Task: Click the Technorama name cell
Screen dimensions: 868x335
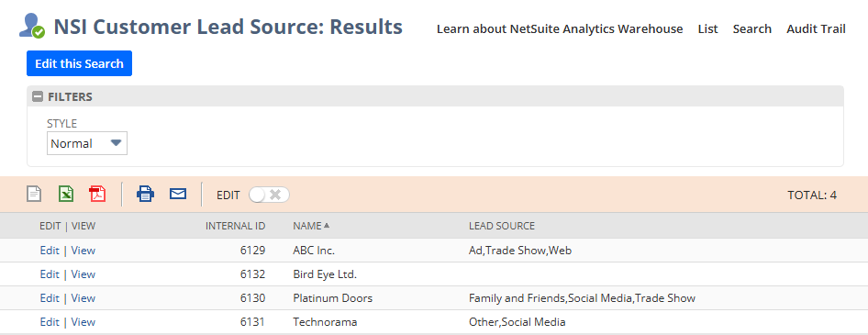Action: pos(325,322)
